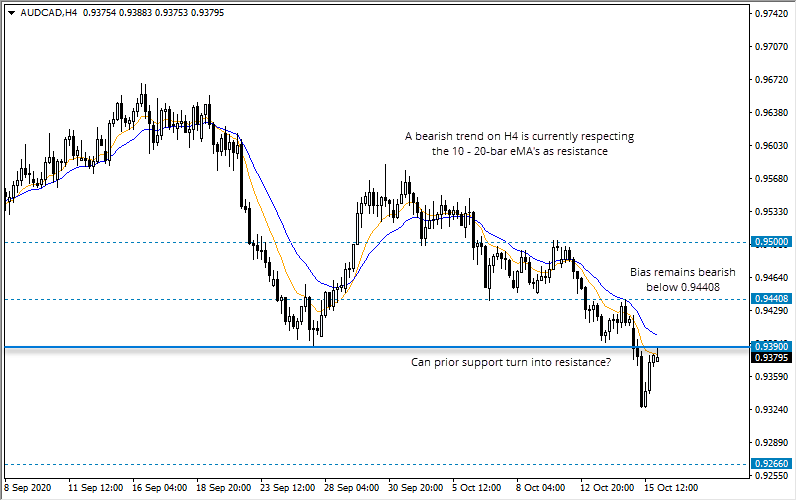This screenshot has width=797, height=501.
Task: Select the 0.95000 level price tag
Action: [773, 242]
